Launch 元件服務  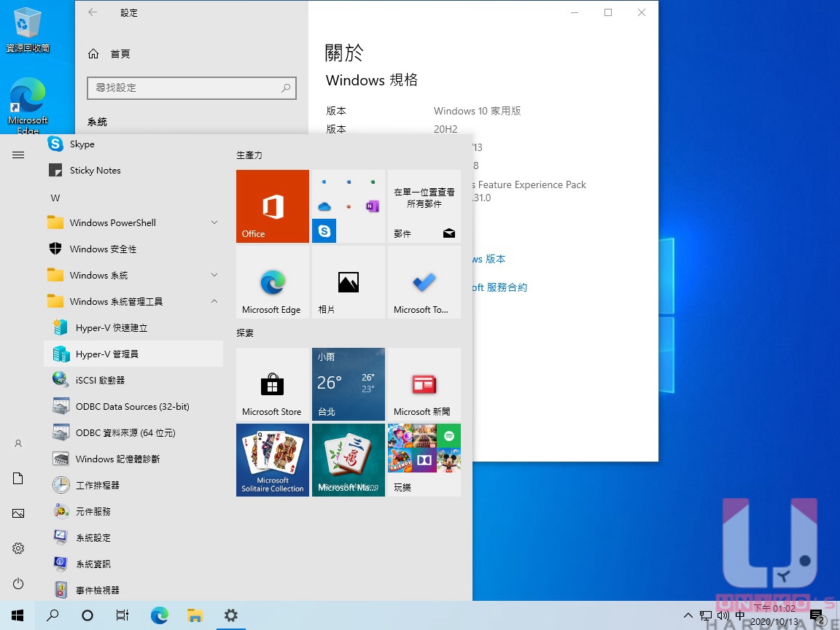point(133,512)
